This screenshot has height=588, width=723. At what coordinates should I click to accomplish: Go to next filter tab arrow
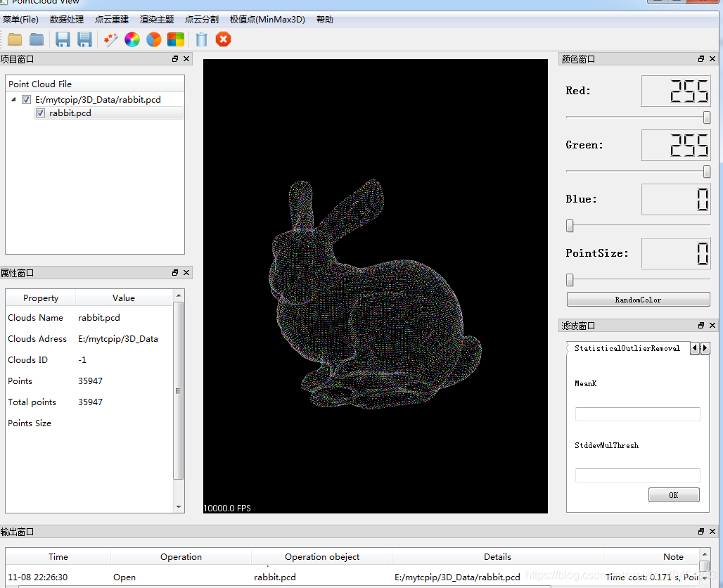(705, 348)
